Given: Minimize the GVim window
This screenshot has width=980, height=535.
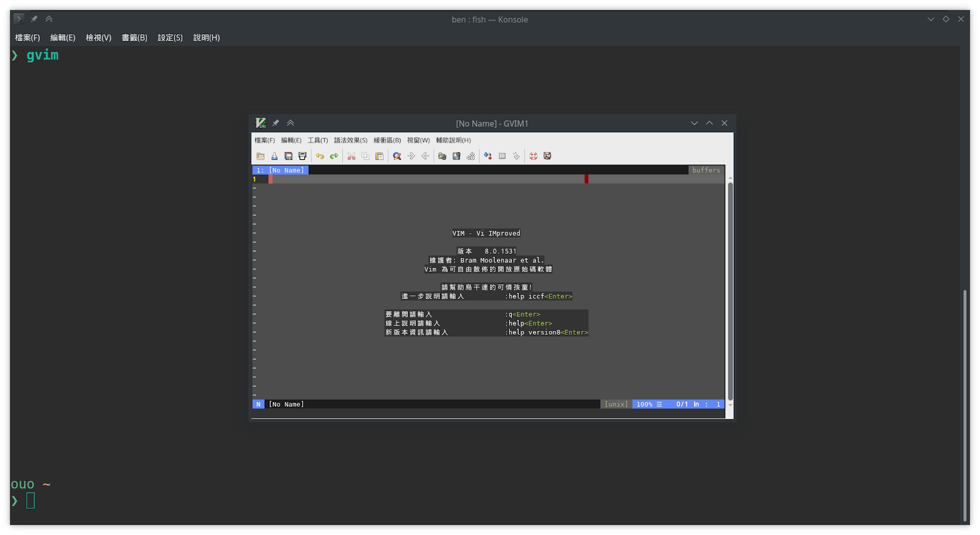Looking at the screenshot, I should 695,123.
